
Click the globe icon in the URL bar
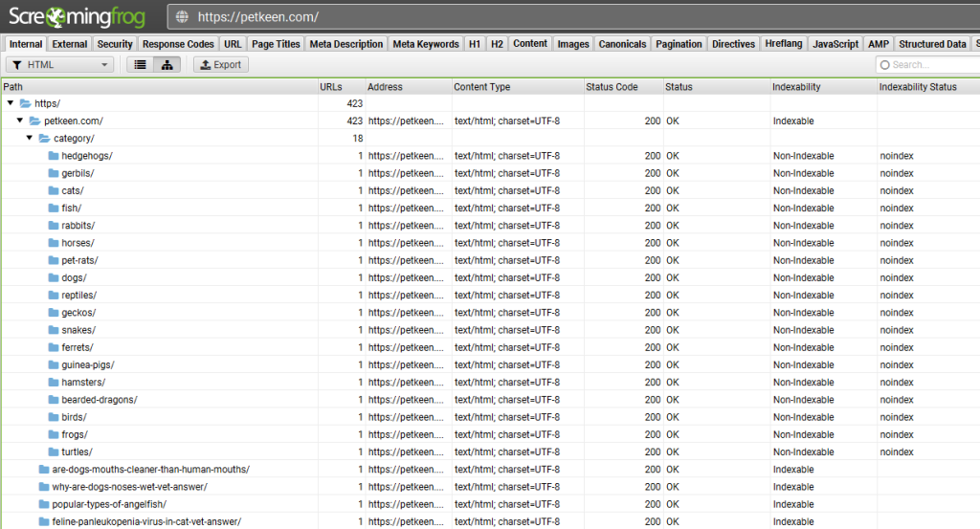click(x=182, y=17)
